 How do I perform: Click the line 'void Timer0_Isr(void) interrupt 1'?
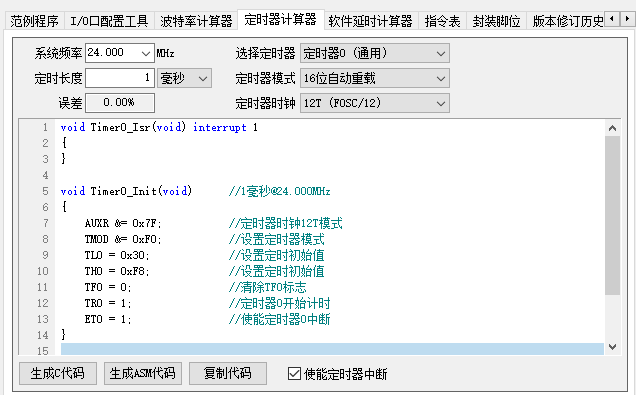click(159, 127)
